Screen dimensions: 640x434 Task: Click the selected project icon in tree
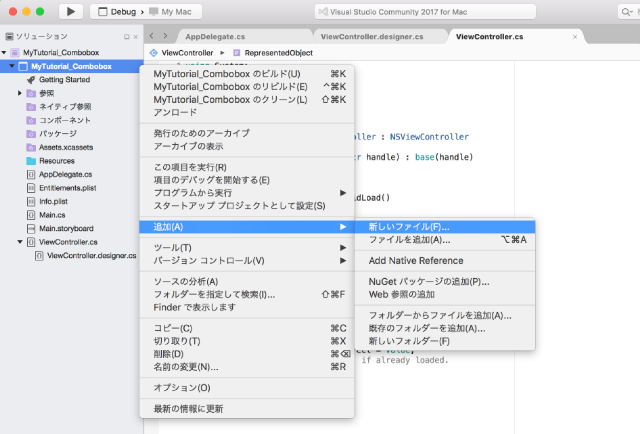pyautogui.click(x=23, y=66)
